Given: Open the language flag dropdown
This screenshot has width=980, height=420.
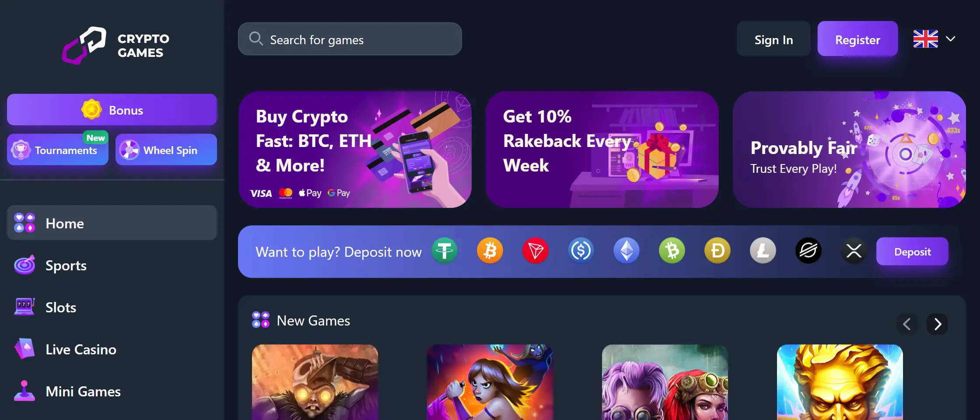Looking at the screenshot, I should point(934,39).
